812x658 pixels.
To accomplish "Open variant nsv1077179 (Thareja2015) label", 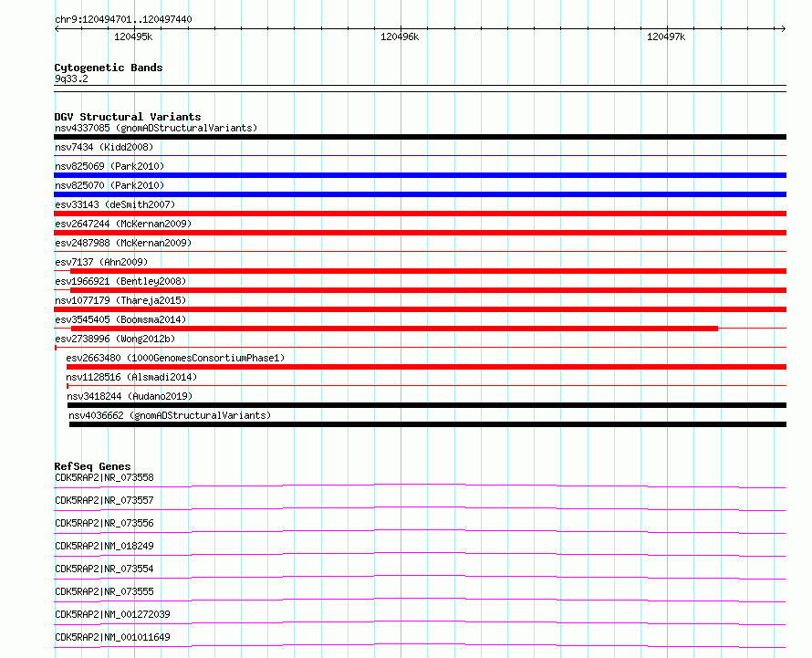I will pyautogui.click(x=120, y=300).
